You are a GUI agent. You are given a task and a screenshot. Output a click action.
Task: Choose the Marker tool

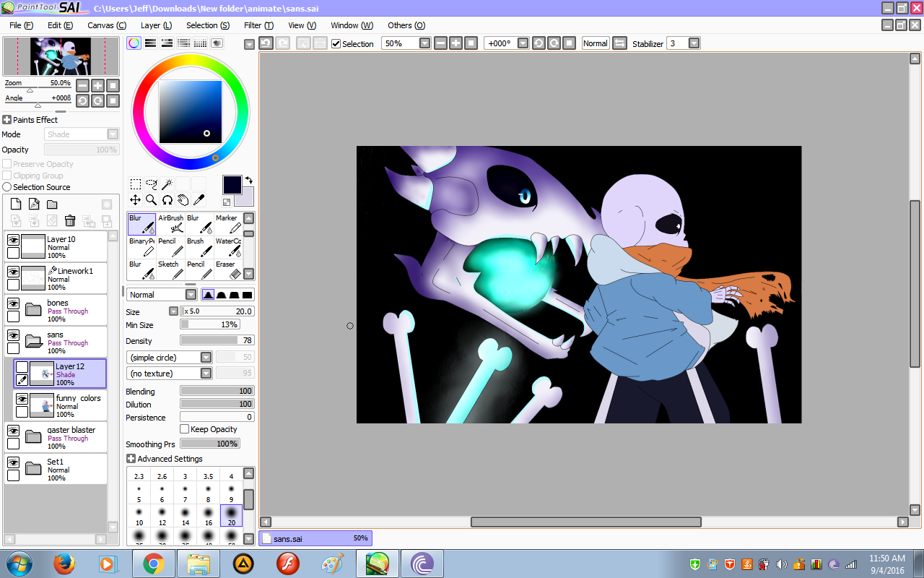pos(228,224)
